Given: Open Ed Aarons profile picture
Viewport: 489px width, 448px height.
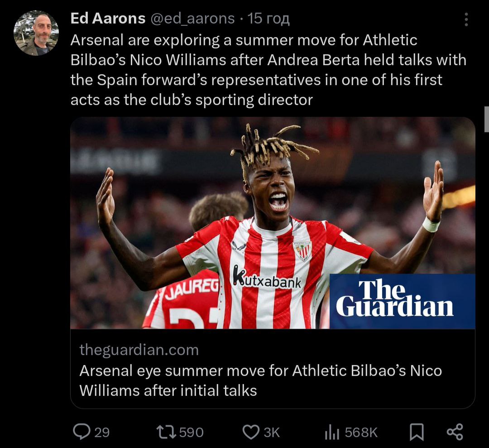Looking at the screenshot, I should point(36,33).
